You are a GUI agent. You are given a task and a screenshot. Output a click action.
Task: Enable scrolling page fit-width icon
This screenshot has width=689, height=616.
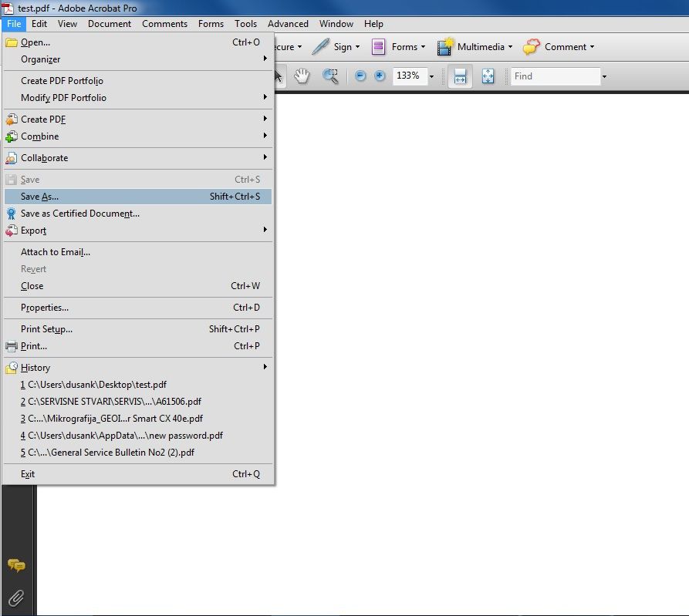coord(460,76)
